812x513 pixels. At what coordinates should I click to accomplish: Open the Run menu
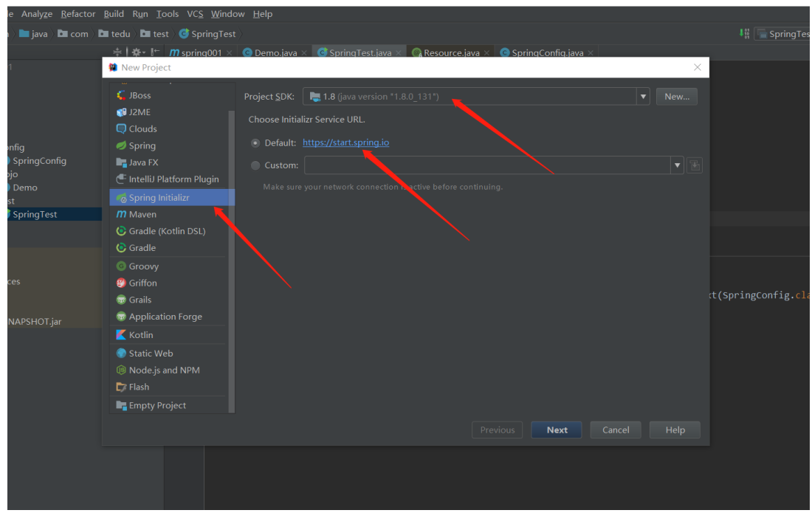[140, 14]
